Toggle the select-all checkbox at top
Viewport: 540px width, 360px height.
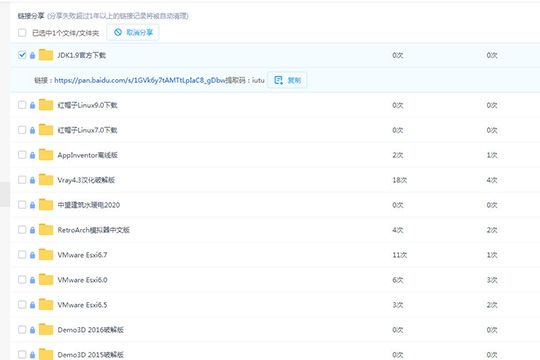pyautogui.click(x=22, y=33)
